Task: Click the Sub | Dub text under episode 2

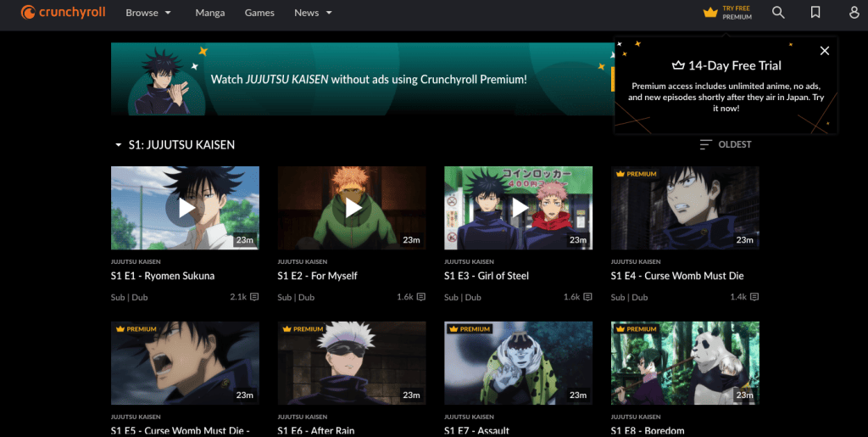Action: pyautogui.click(x=296, y=298)
